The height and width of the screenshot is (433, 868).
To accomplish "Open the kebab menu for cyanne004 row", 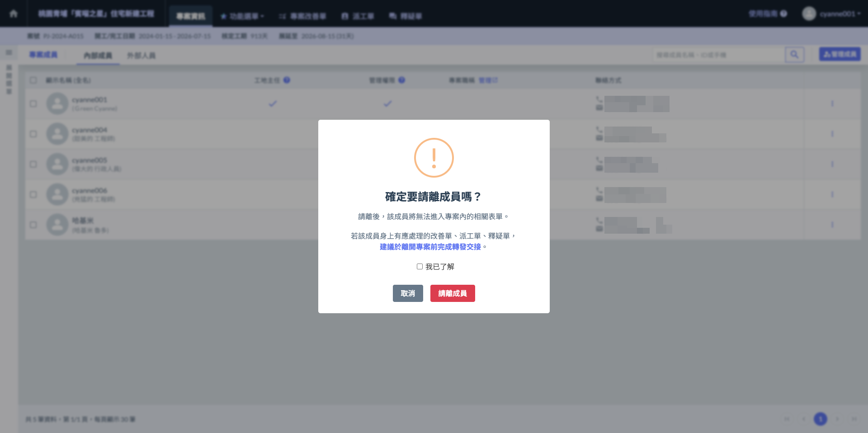I will [x=832, y=134].
